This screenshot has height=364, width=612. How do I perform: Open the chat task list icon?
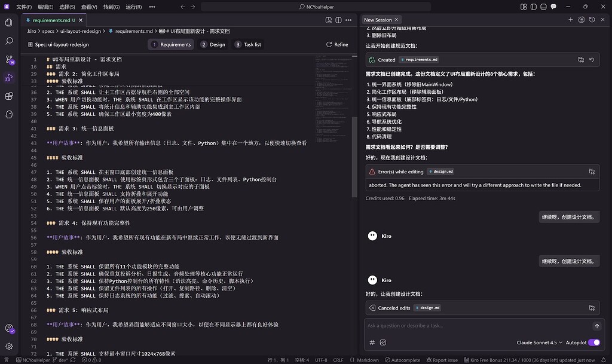click(x=581, y=20)
